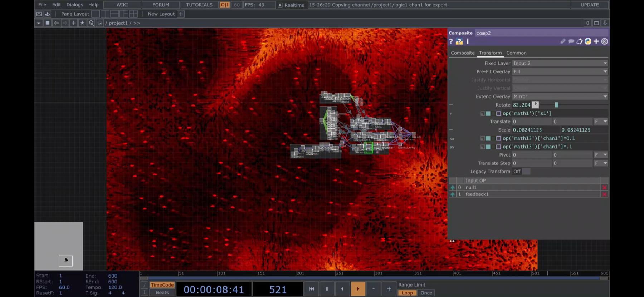Pause the timeline playback

[x=327, y=289]
